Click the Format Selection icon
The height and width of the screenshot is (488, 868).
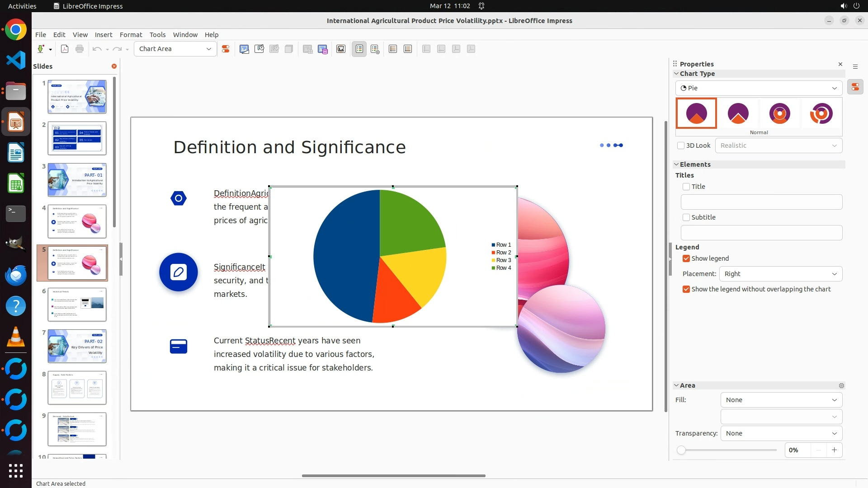pos(226,49)
